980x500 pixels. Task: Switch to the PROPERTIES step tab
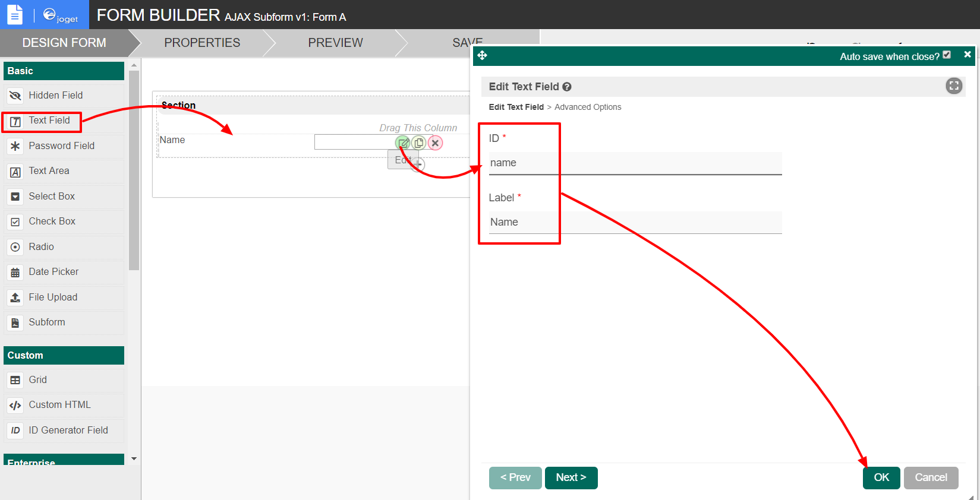(x=202, y=43)
